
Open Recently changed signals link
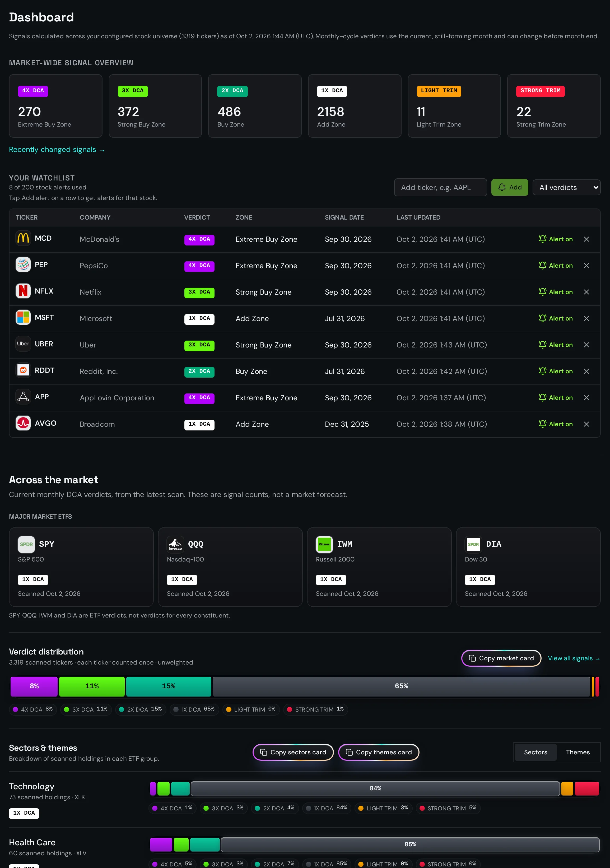pos(57,150)
